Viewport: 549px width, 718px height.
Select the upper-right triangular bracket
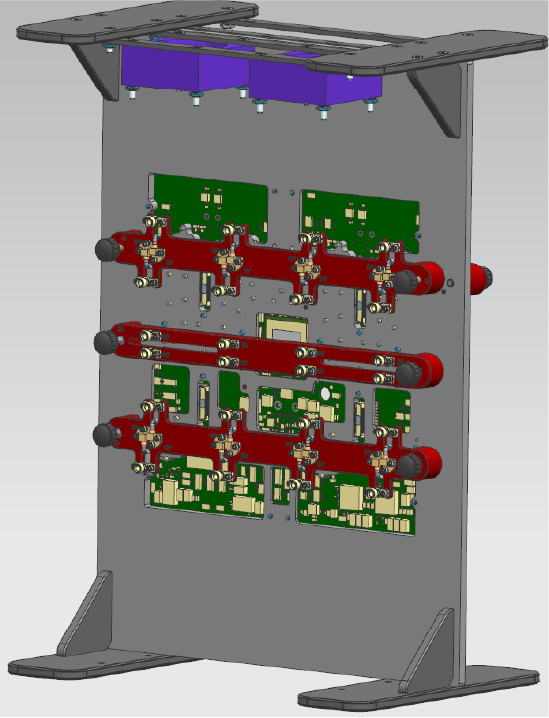[x=436, y=100]
